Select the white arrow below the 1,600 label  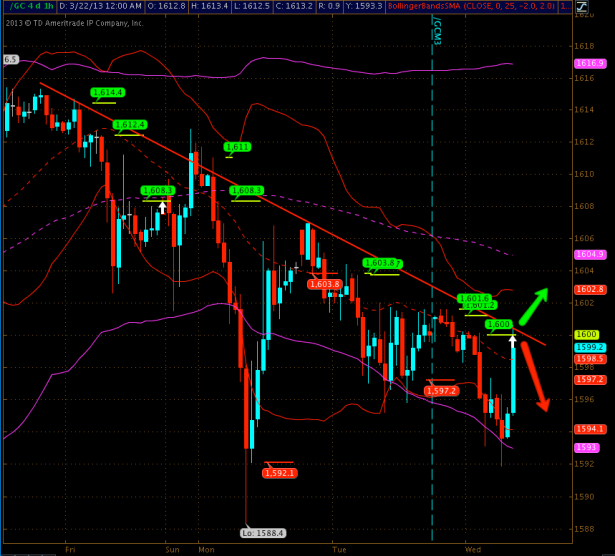(x=513, y=341)
